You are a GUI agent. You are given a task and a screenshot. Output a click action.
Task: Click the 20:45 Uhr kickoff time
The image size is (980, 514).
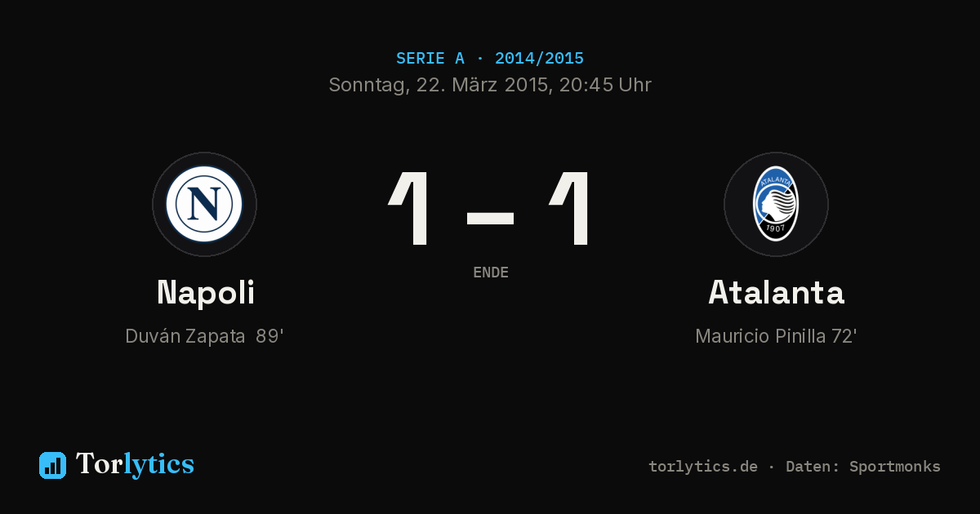[604, 85]
